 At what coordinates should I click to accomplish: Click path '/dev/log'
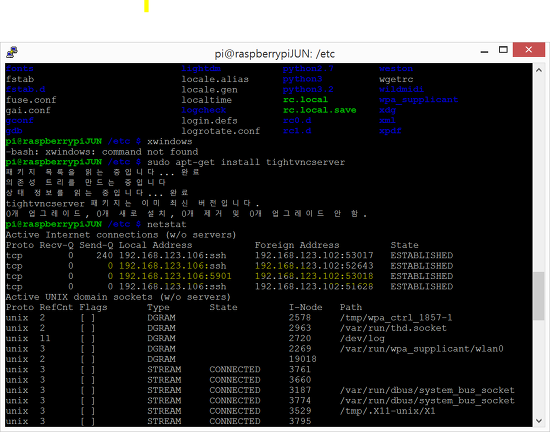[x=362, y=339]
